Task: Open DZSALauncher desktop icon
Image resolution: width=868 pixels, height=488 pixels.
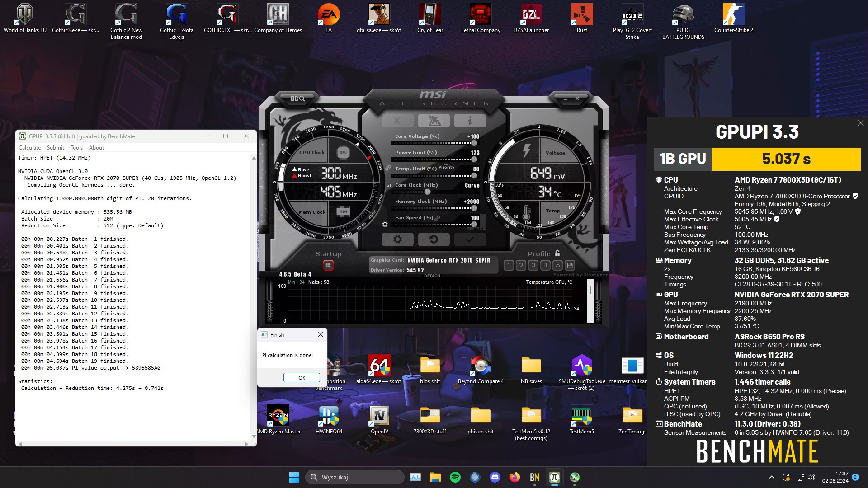Action: coord(531,19)
